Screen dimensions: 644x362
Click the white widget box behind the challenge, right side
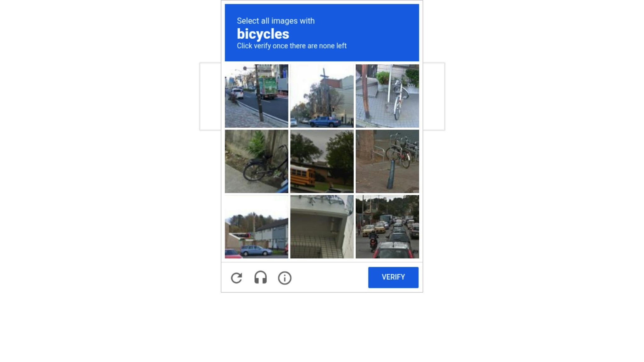click(434, 96)
